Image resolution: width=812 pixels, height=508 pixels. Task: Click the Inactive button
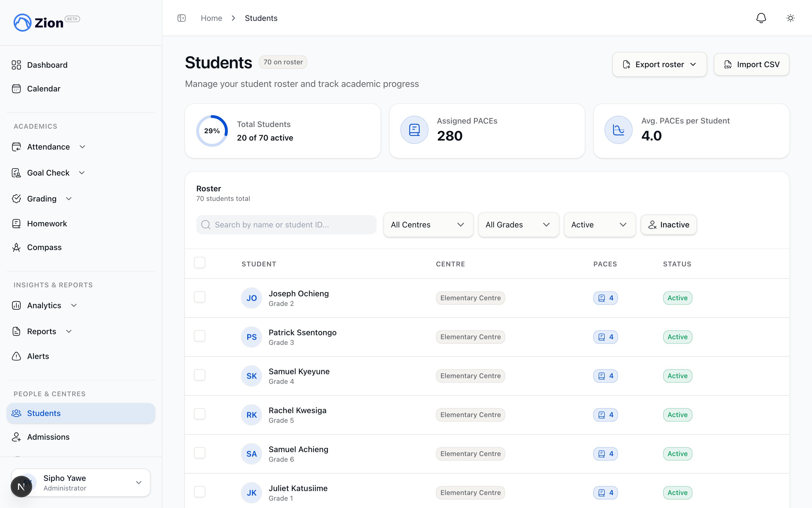pyautogui.click(x=668, y=225)
